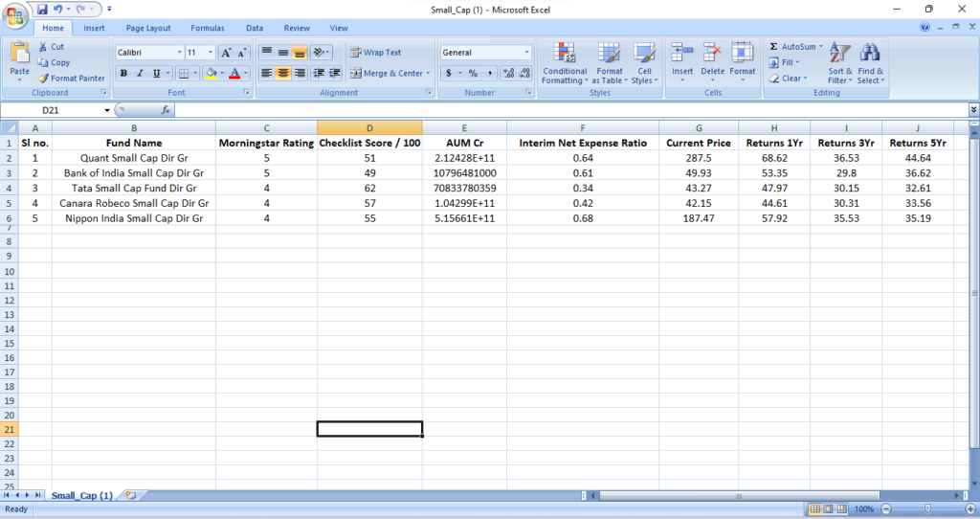
Task: Apply the red Font Color button
Action: (x=234, y=73)
